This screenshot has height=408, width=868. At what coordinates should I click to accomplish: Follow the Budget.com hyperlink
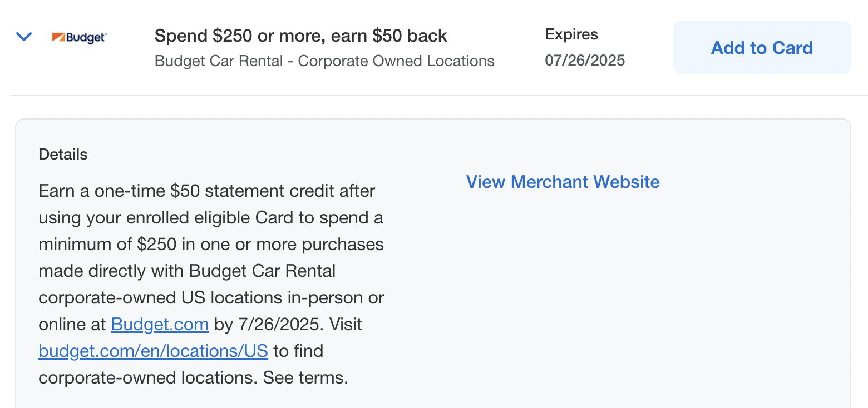pos(160,324)
